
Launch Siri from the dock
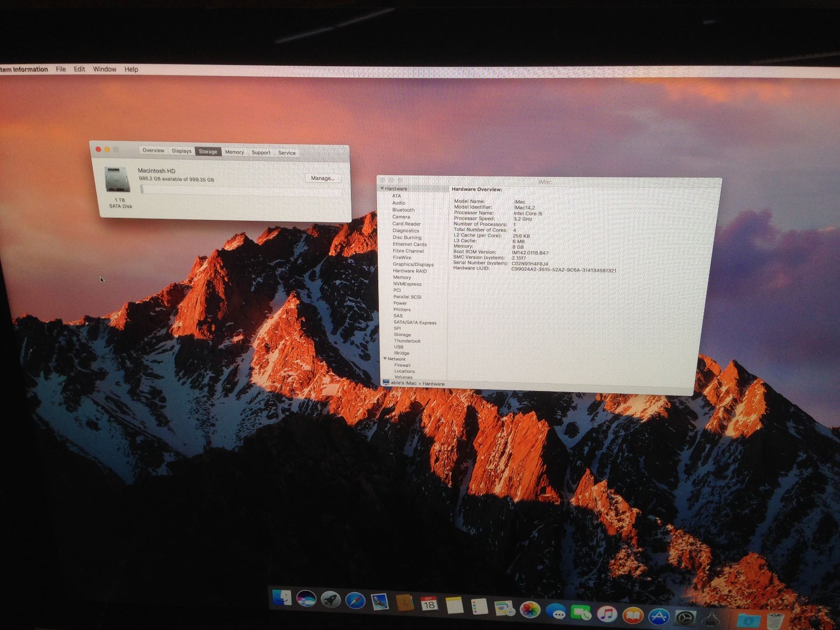pos(306,599)
